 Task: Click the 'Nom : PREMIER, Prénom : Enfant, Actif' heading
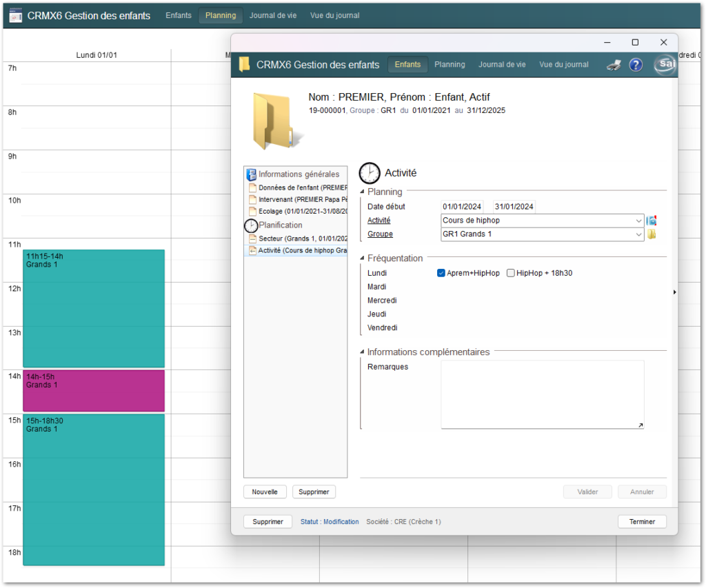[x=399, y=97]
